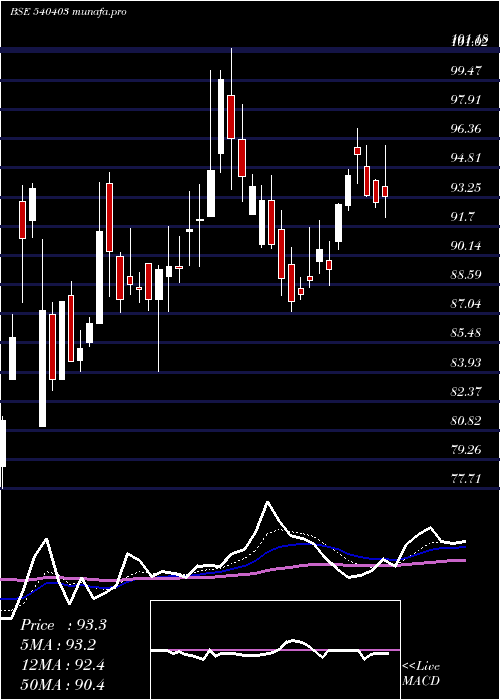The width and height of the screenshot is (500, 700).
Task: Click the '12MA : 92.4' readout
Action: [x=62, y=665]
